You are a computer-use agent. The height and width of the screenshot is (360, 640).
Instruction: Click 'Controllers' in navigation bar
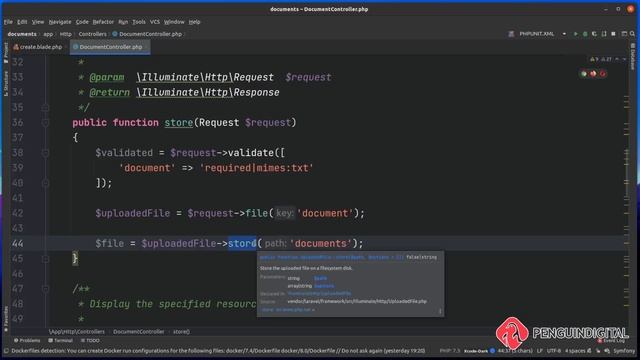(92, 34)
